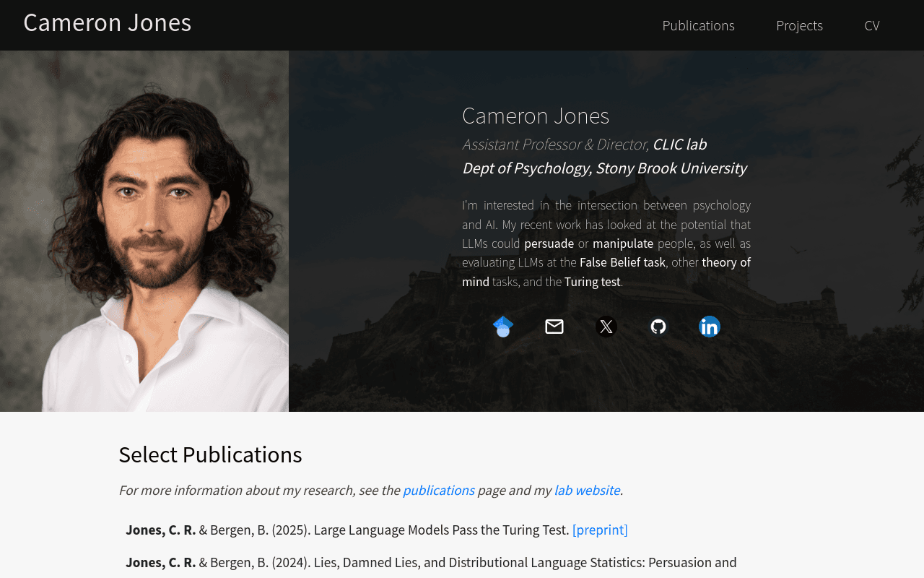Select the 2025 'Large Language Models Pass the Turing Test' citation
This screenshot has height=578, width=924.
click(x=377, y=530)
